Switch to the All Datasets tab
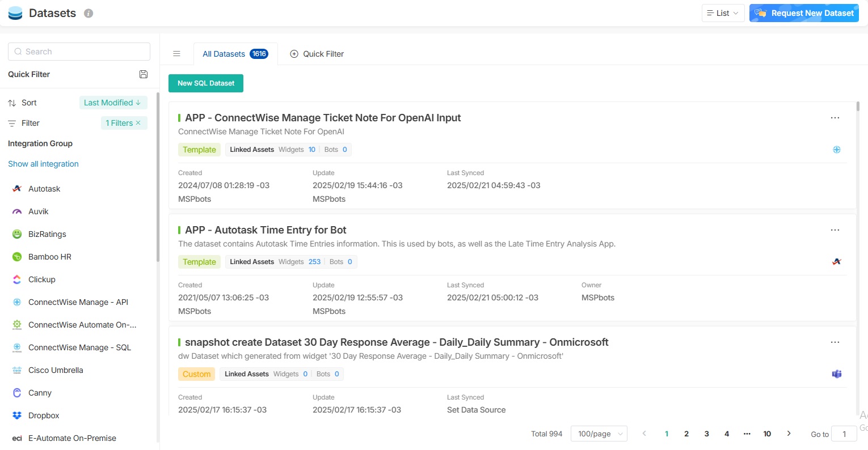 click(x=235, y=54)
